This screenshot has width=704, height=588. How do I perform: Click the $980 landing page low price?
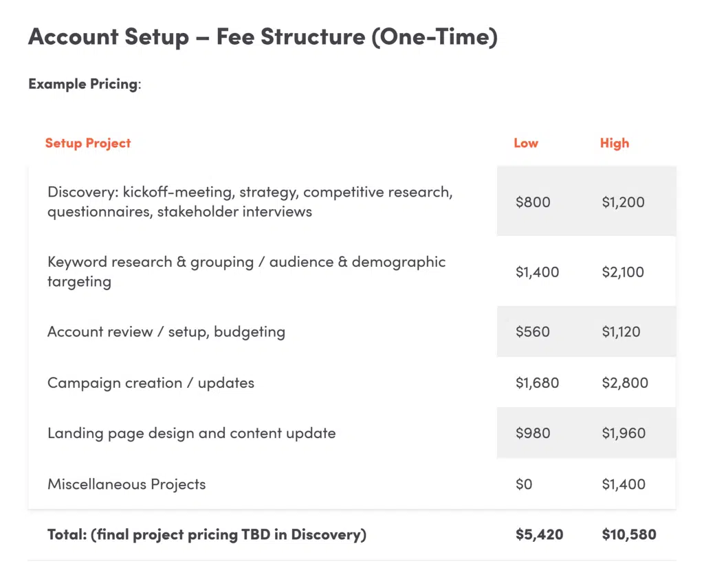(x=533, y=433)
